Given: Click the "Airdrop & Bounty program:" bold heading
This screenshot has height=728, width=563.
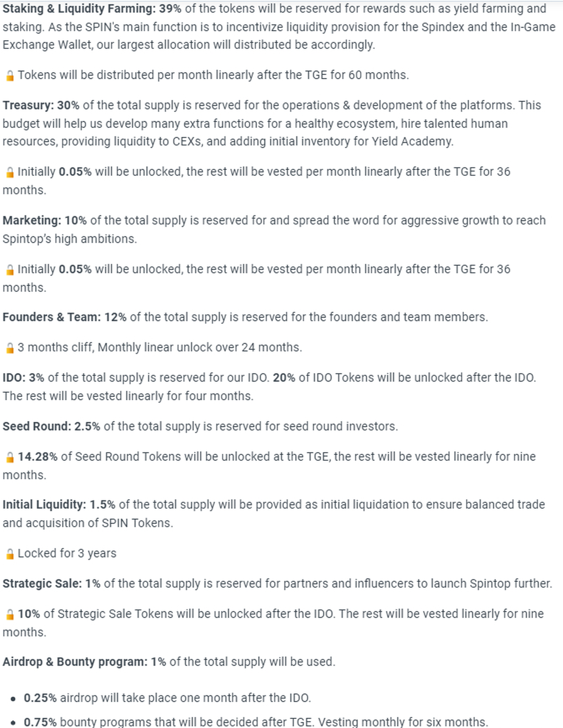Looking at the screenshot, I should tap(75, 662).
